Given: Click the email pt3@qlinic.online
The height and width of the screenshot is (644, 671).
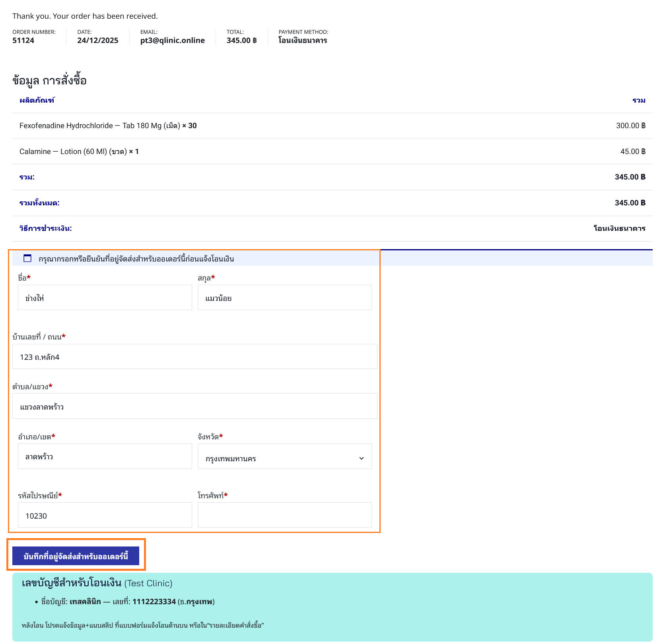Looking at the screenshot, I should pyautogui.click(x=172, y=41).
